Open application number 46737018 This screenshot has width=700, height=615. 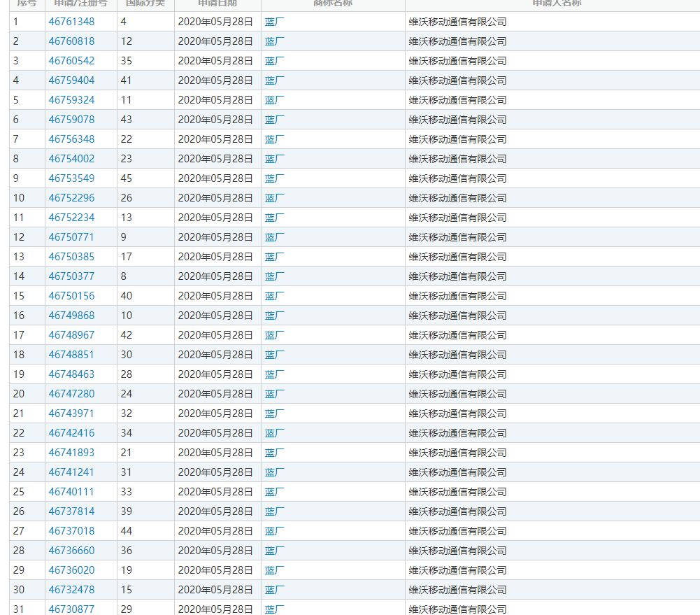71,531
